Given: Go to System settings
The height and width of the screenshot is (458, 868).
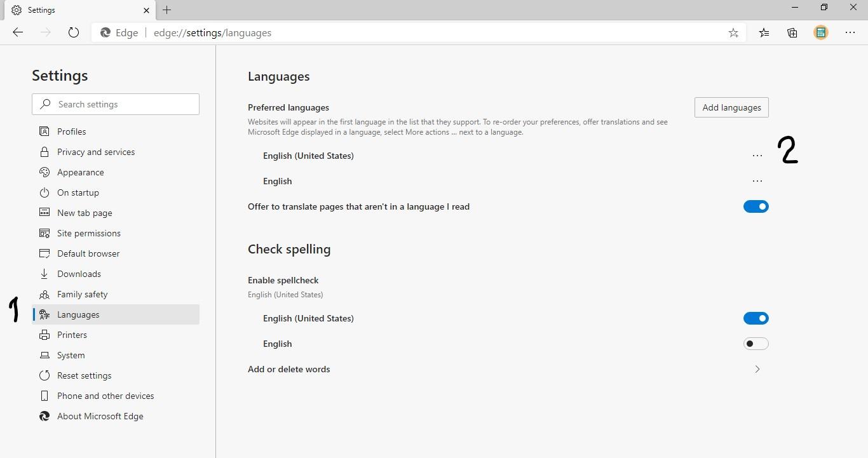Looking at the screenshot, I should click(116, 355).
